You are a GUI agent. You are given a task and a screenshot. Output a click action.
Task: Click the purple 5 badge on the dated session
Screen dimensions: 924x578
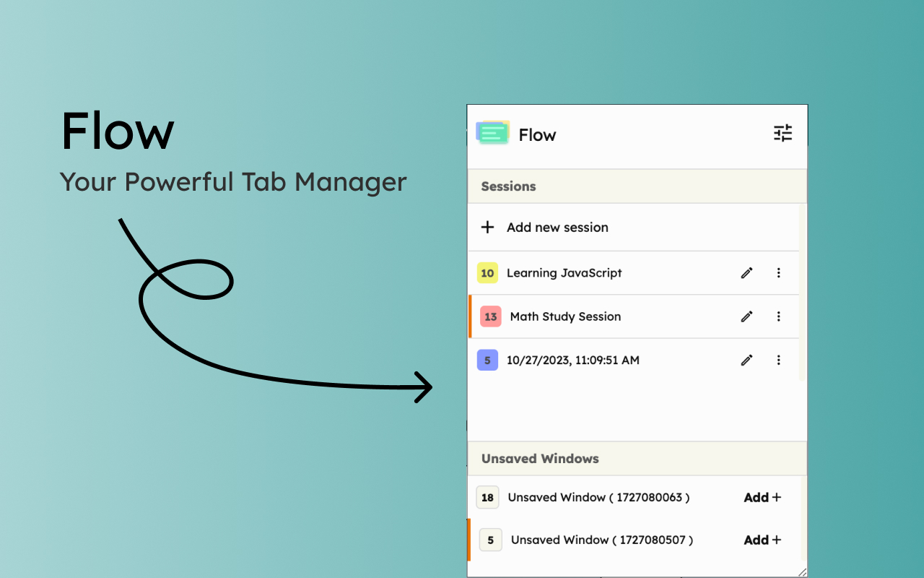click(487, 360)
